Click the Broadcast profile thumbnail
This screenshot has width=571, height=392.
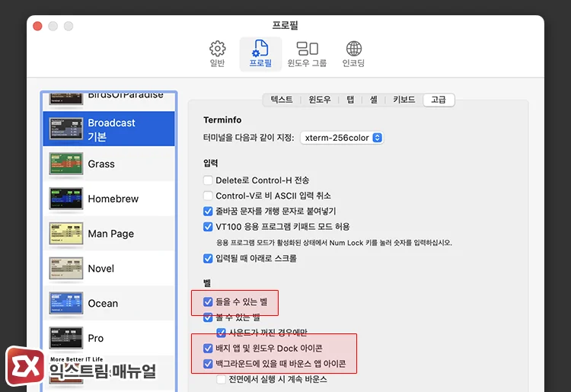[x=66, y=129]
